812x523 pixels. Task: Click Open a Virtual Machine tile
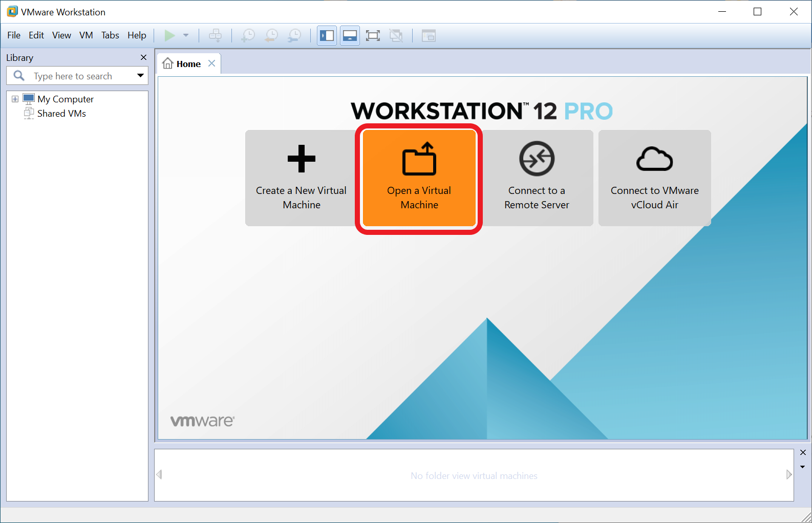click(419, 178)
